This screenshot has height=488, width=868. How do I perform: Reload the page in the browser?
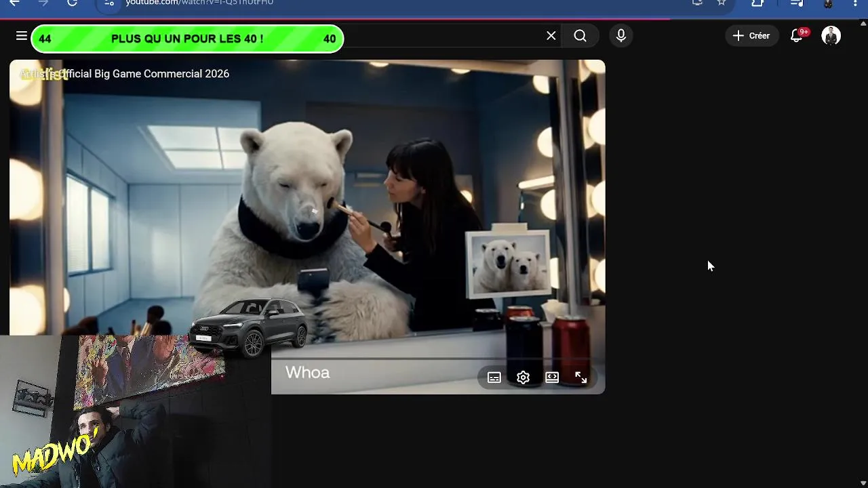[72, 3]
